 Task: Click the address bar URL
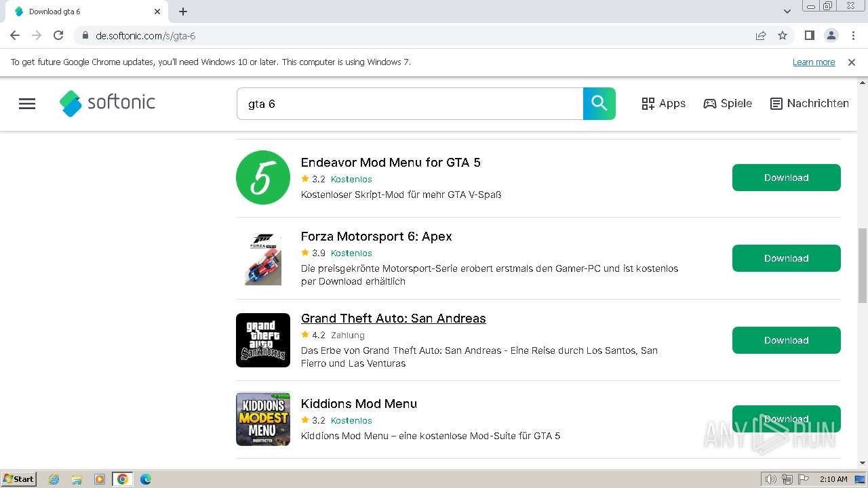[x=145, y=36]
